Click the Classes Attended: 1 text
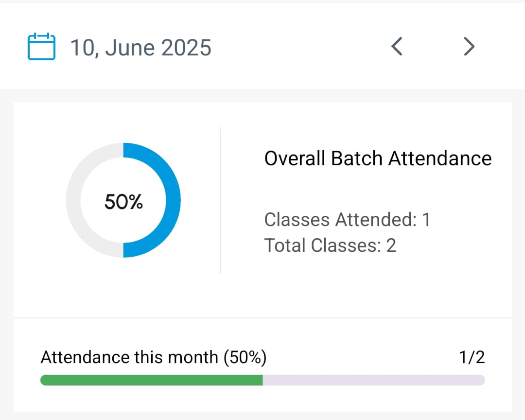525x420 pixels. click(x=347, y=220)
